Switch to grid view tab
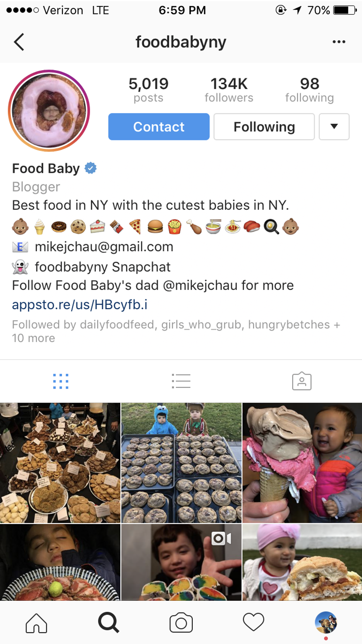 (x=61, y=381)
